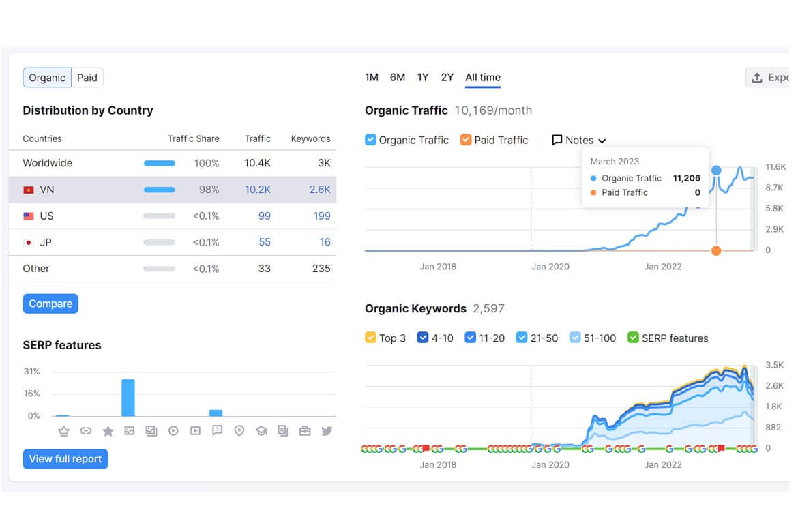The width and height of the screenshot is (798, 532).
Task: Click the Compare button
Action: point(50,304)
